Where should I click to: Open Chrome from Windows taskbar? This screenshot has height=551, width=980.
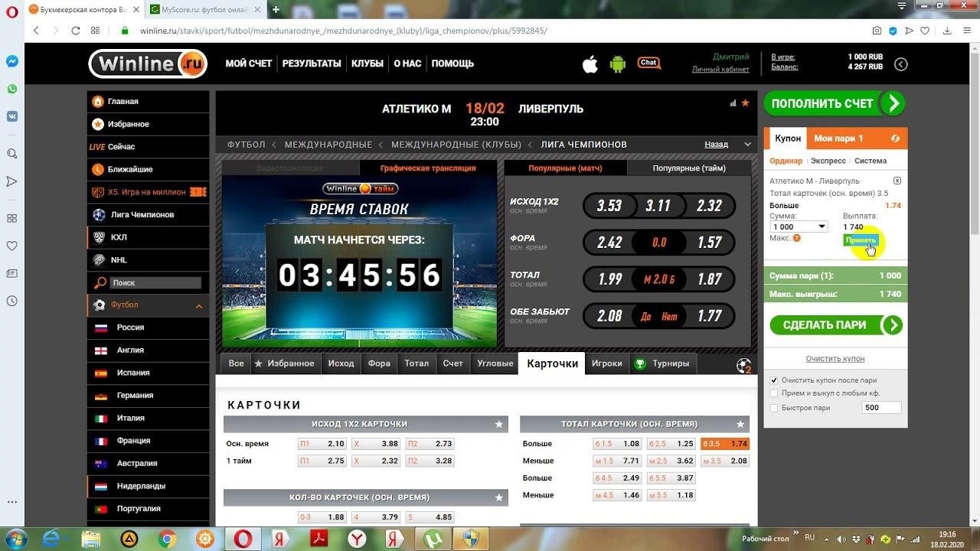point(167,539)
